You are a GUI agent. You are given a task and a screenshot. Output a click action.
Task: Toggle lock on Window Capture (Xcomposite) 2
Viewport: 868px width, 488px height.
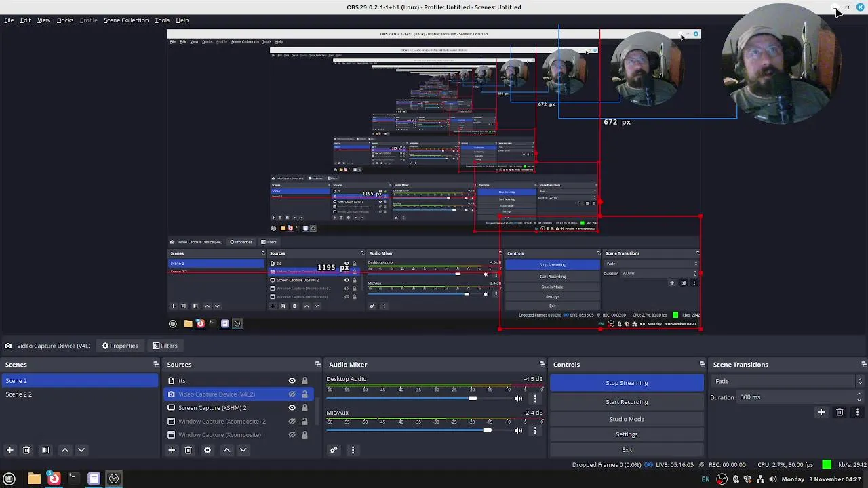[304, 422]
